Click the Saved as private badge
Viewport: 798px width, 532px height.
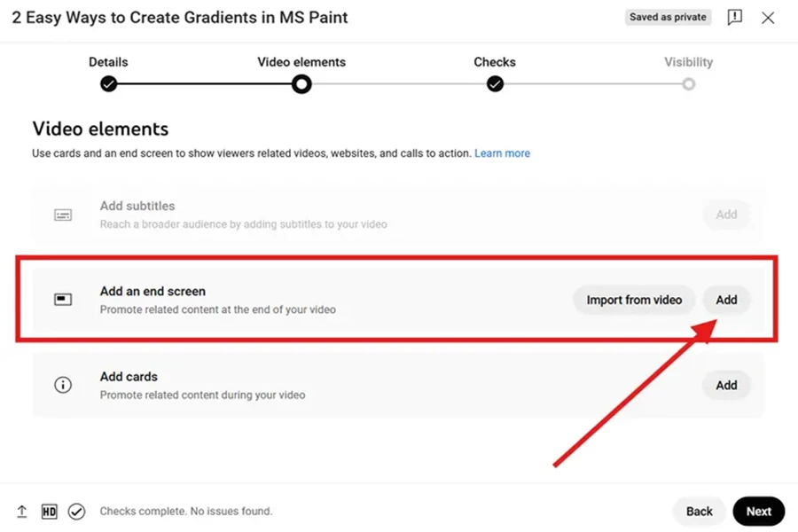[x=668, y=17]
